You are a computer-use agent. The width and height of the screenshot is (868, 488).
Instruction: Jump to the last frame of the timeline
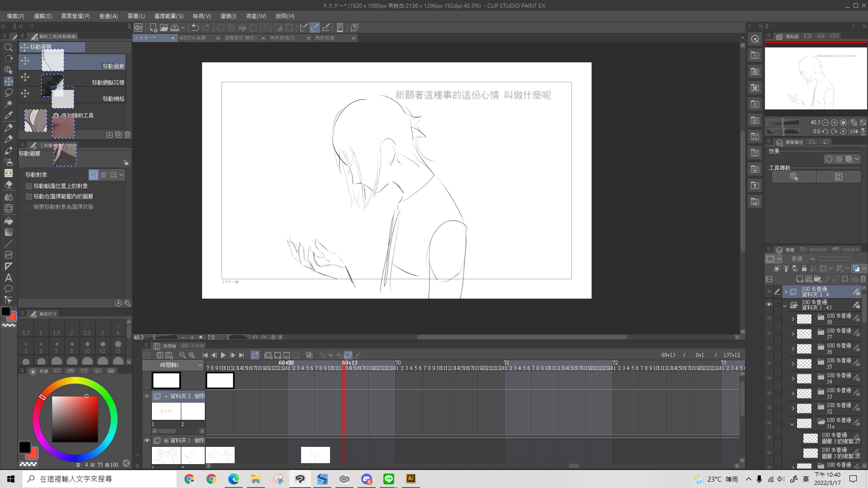click(x=241, y=355)
